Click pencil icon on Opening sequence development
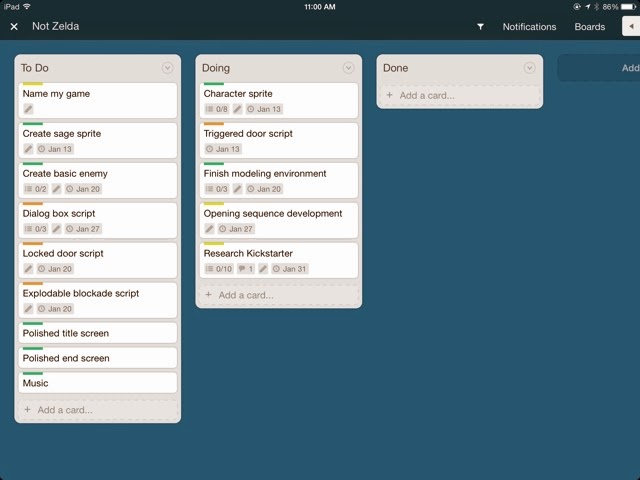640x480 pixels. click(209, 229)
